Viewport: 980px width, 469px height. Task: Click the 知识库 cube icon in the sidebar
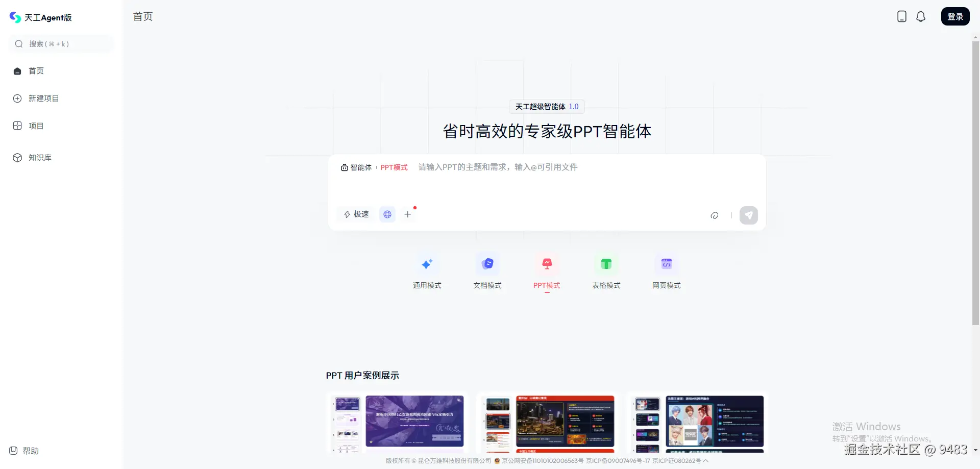(x=17, y=158)
